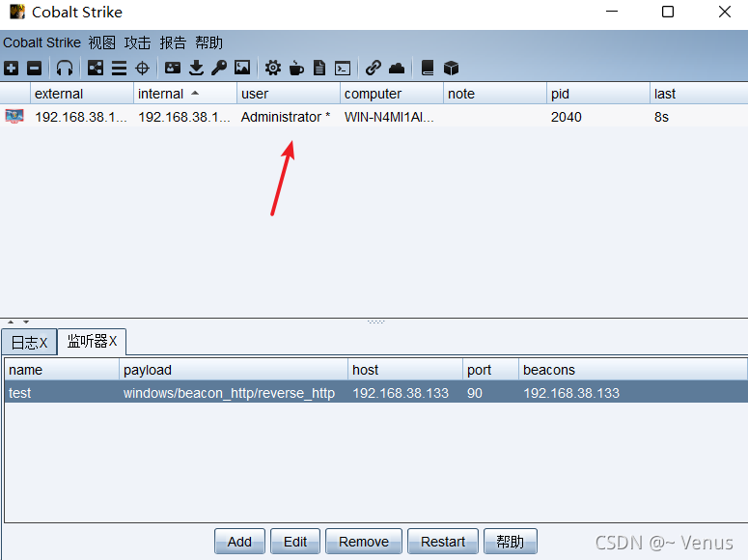Click listener host 192.168.38.133 cell
748x560 pixels.
pos(405,393)
